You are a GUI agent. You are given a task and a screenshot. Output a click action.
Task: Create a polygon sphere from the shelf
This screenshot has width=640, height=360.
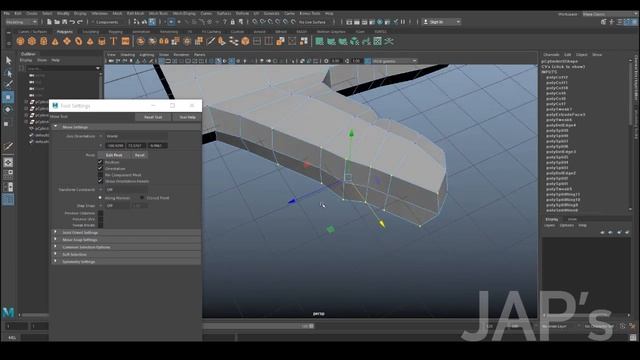coord(20,41)
